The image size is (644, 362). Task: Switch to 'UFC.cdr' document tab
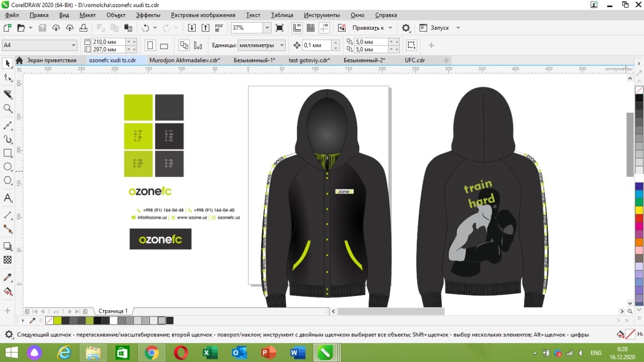coord(415,60)
